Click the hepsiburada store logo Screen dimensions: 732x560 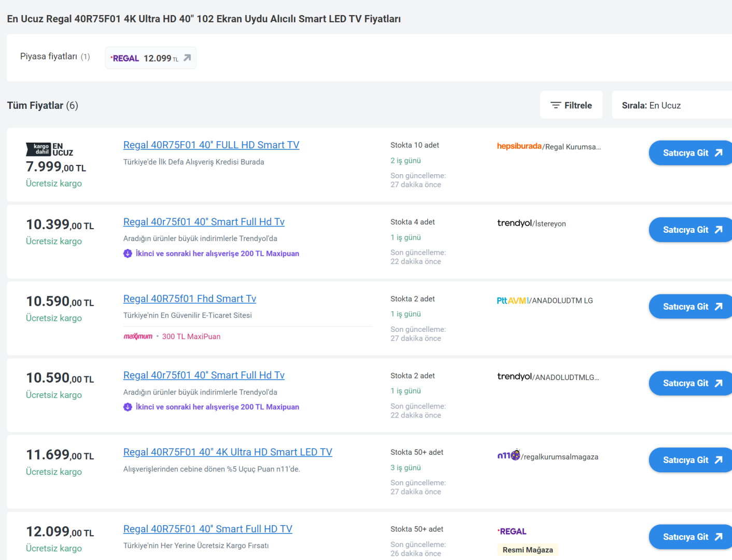click(x=519, y=146)
